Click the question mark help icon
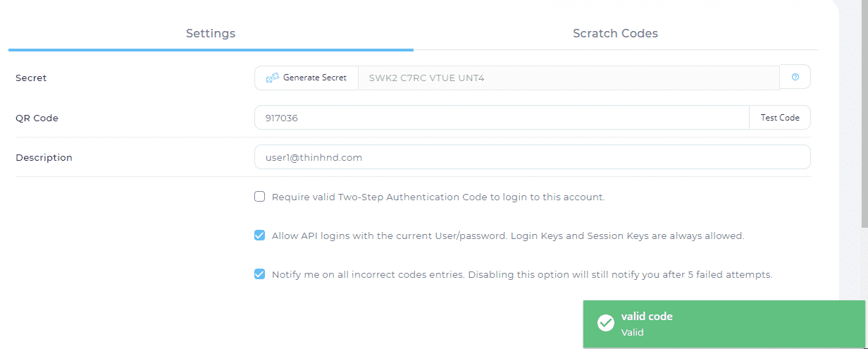The image size is (868, 349). (795, 78)
